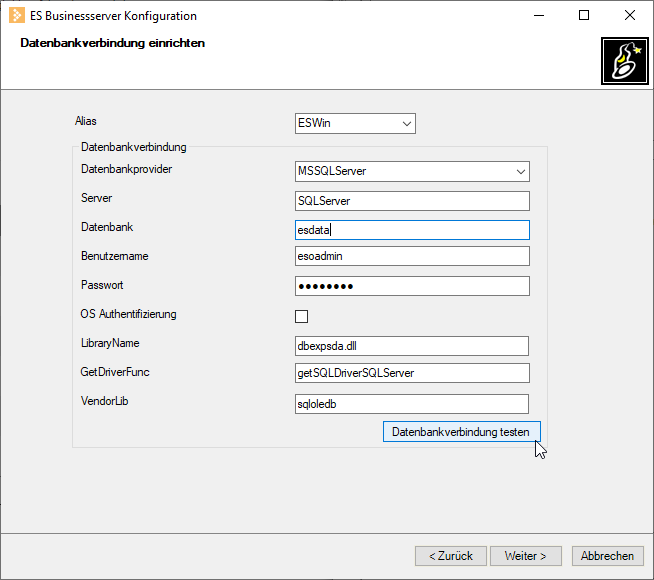Click the wizard hat icon
654x580 pixels.
[624, 61]
